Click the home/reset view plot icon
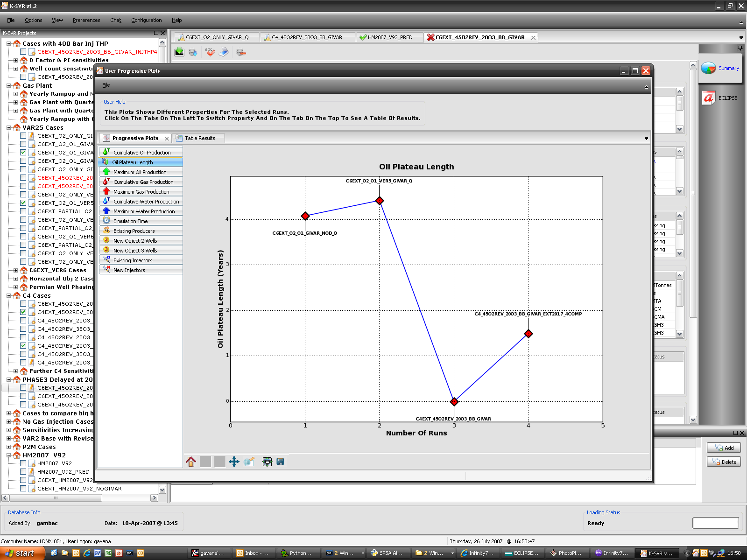The width and height of the screenshot is (747, 560). 191,462
